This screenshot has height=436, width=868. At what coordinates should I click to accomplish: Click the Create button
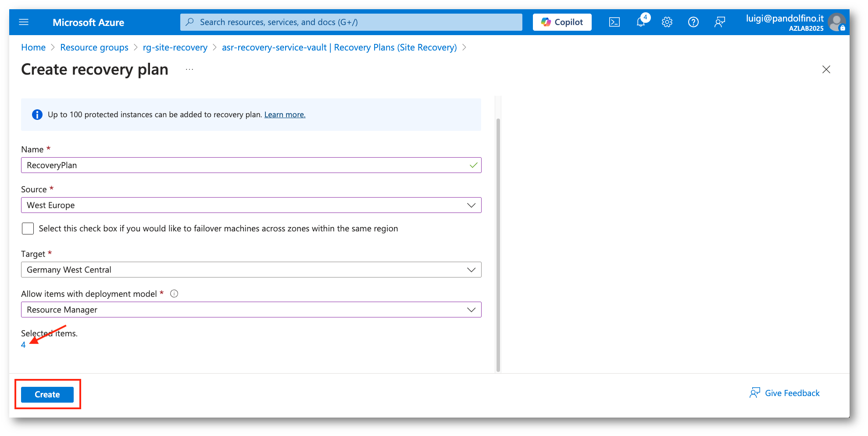click(x=47, y=394)
